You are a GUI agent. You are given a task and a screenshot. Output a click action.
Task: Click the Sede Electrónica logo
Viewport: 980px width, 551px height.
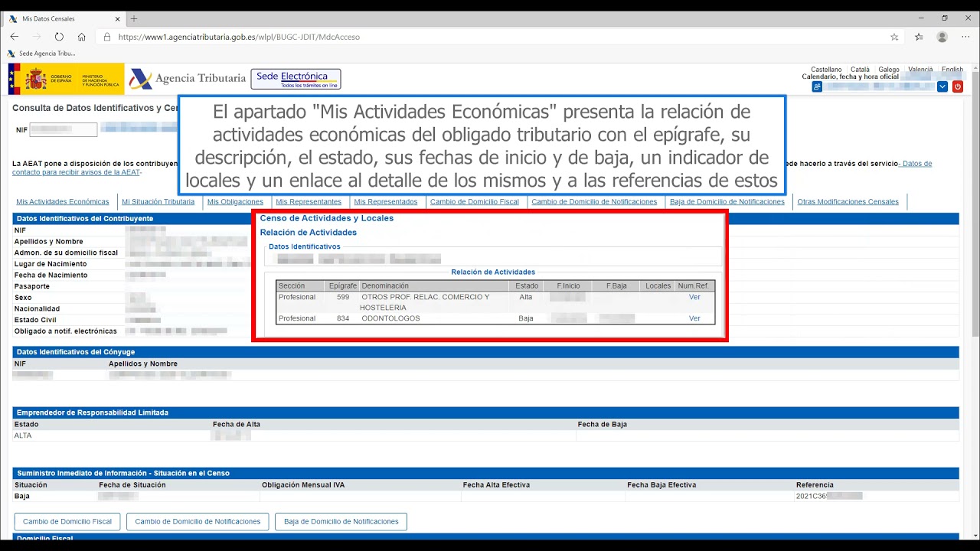(296, 79)
